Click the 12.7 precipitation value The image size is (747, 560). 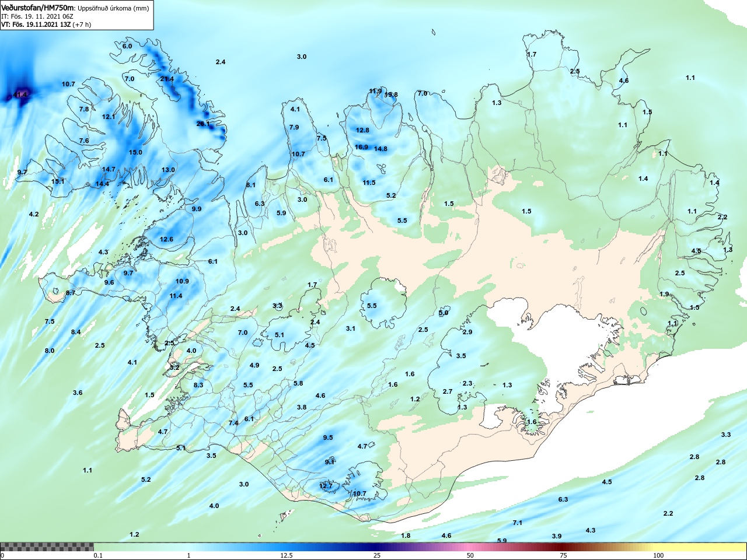tap(326, 486)
